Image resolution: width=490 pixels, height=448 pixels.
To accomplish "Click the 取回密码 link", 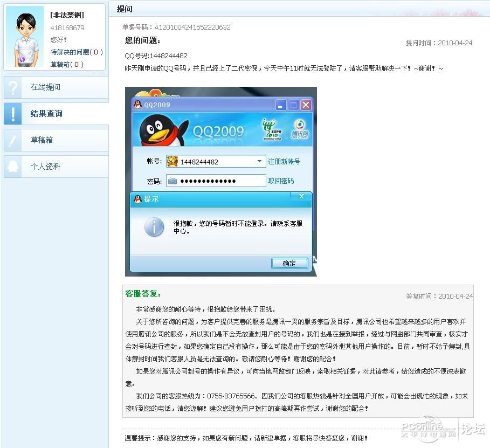I will pos(281,181).
